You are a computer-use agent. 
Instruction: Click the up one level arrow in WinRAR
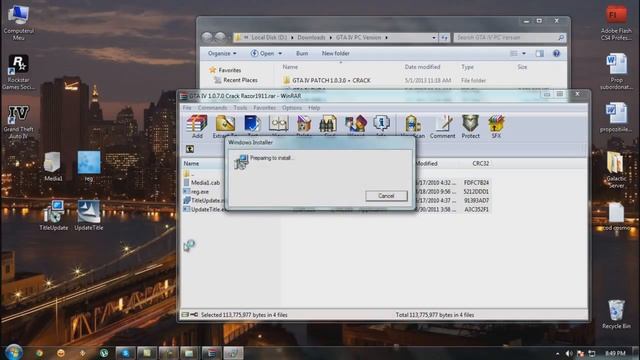(x=190, y=149)
